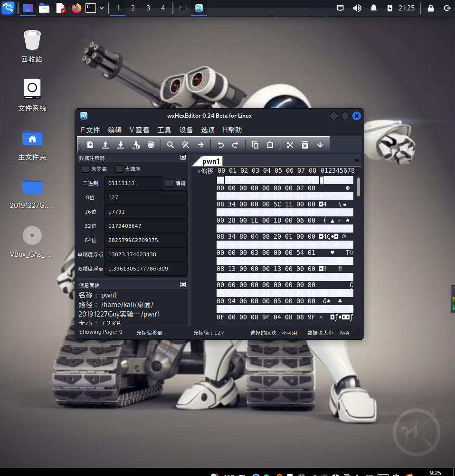Click the 8位 value field showing 127
This screenshot has width=455, height=476.
[x=146, y=197]
